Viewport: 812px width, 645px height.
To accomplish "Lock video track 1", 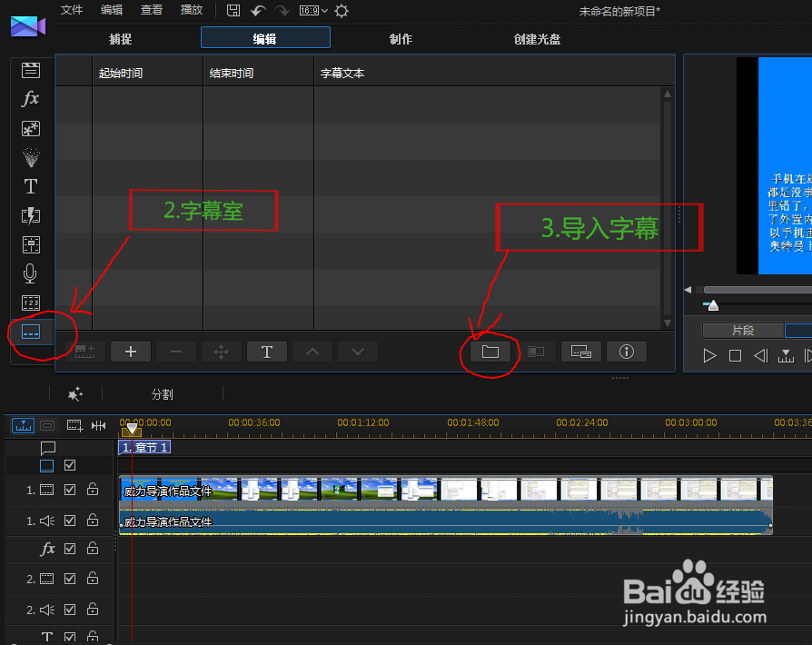I will click(x=93, y=489).
